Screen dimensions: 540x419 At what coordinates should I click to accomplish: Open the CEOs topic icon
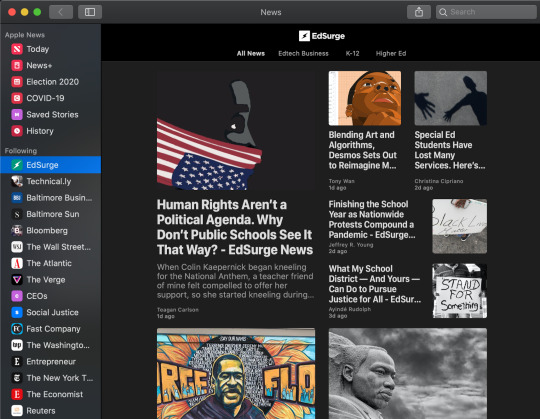(17, 296)
